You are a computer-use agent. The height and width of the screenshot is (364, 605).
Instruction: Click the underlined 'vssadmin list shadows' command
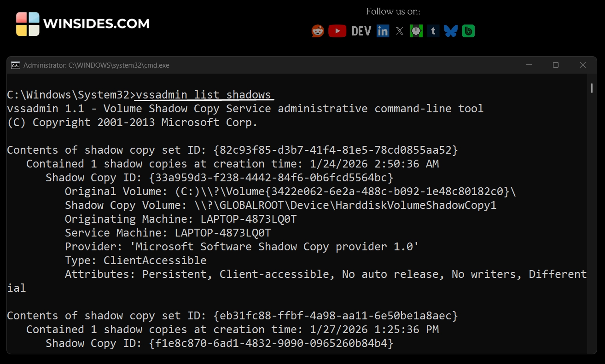pos(204,95)
